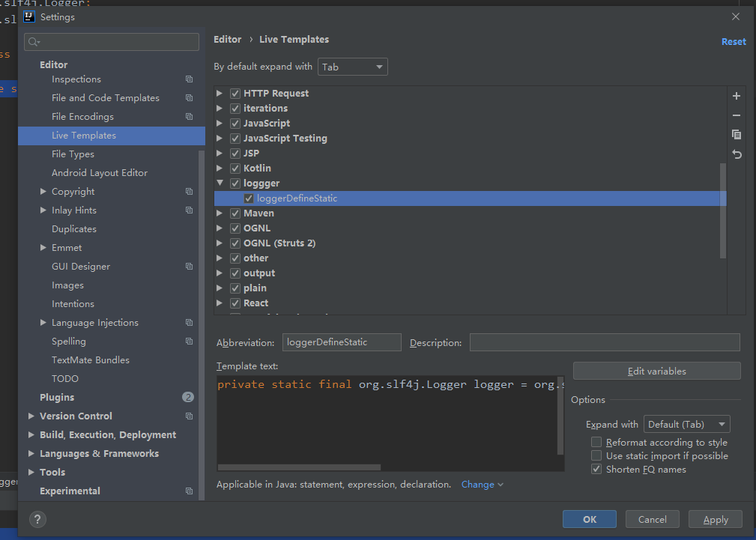Expand the HTTP Request template group

coord(220,93)
